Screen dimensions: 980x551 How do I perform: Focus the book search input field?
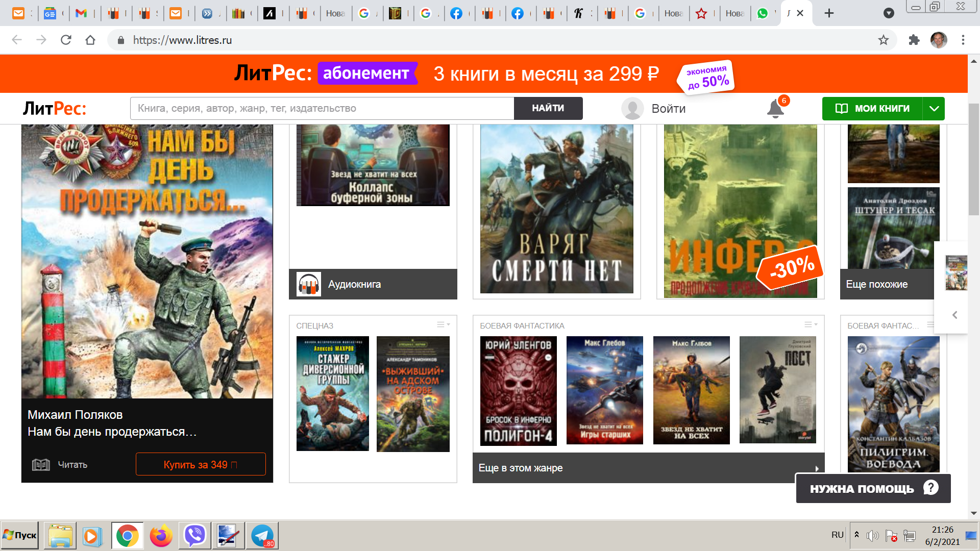click(x=322, y=108)
